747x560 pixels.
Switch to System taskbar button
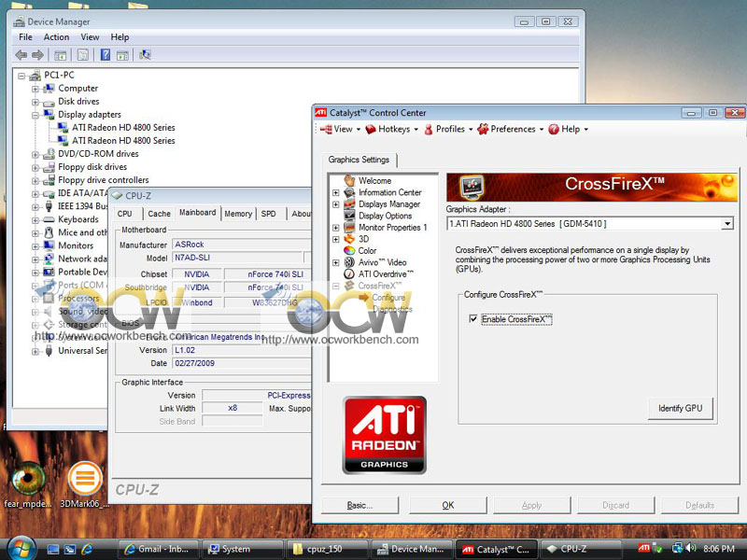(242, 549)
